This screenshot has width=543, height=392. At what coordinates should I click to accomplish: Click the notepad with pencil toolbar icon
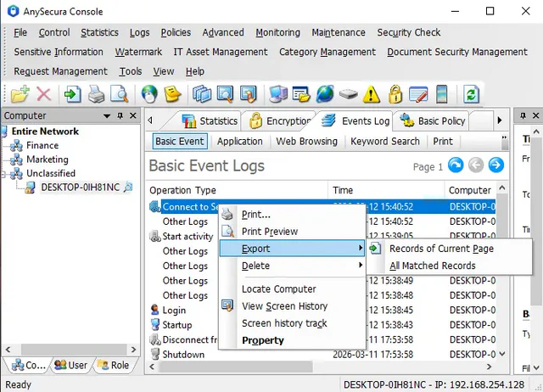(x=418, y=94)
